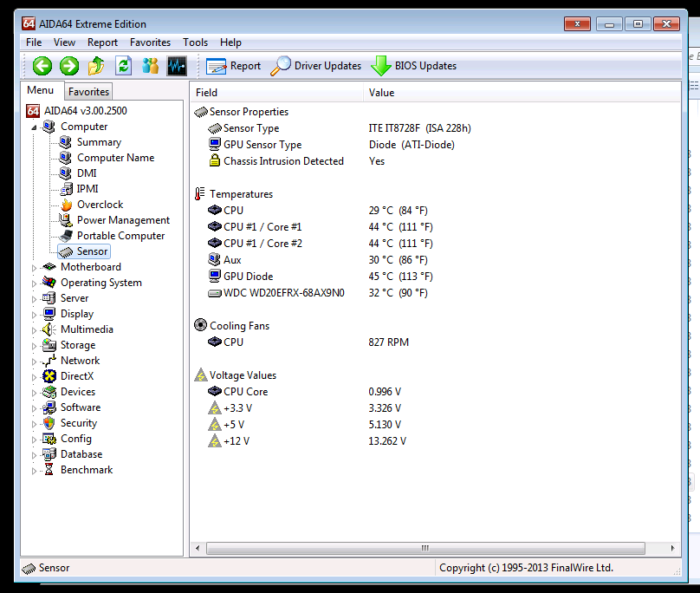Switch to the Menu tab
This screenshot has width=700, height=593.
[x=41, y=90]
